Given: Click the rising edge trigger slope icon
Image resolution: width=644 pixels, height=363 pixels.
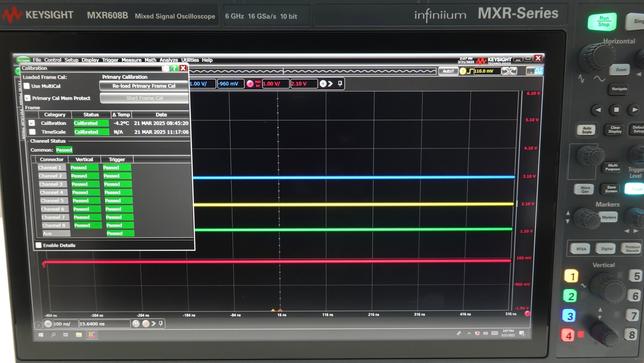Looking at the screenshot, I should click(x=470, y=71).
